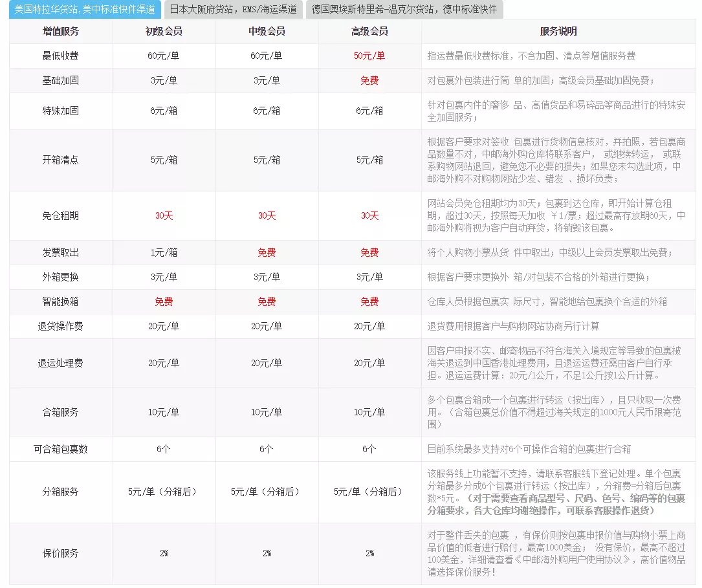Screen dimensions: 702x588
Task: Click 初级会员 6元/箱 cell for 特殊加固
Action: (164, 111)
